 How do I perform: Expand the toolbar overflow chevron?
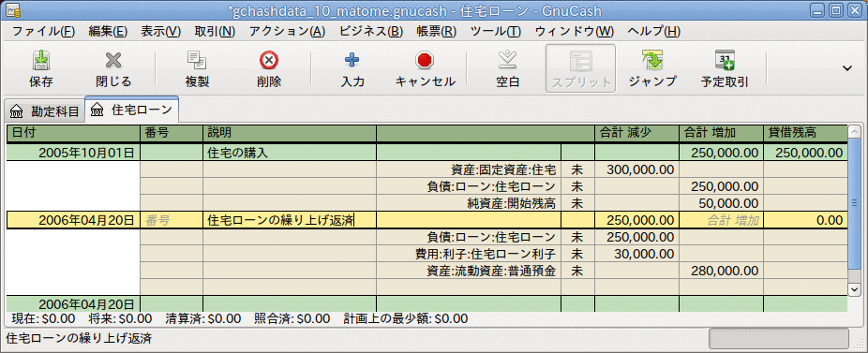tap(847, 68)
